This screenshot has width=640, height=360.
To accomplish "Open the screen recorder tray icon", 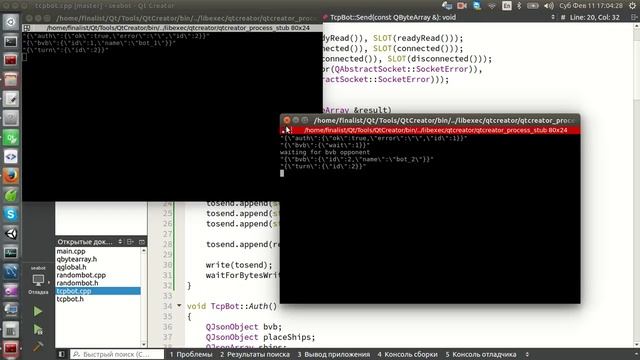I will click(462, 6).
